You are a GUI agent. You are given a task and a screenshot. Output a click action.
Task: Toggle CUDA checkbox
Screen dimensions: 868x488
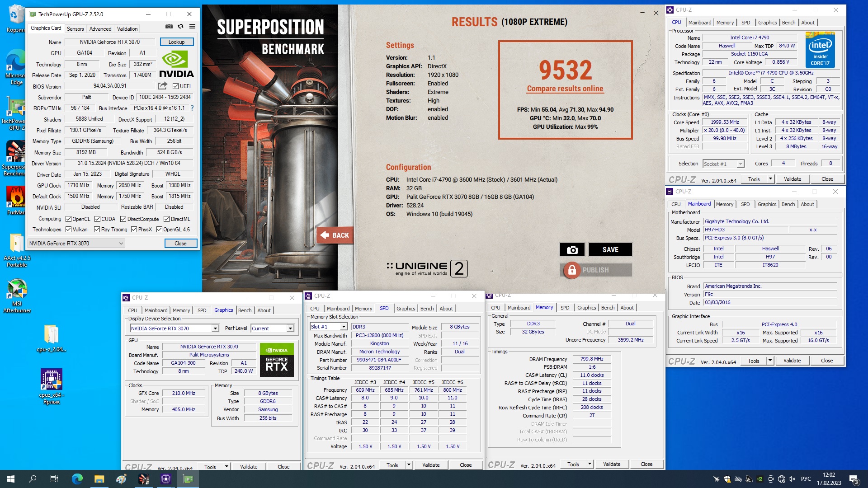point(97,219)
